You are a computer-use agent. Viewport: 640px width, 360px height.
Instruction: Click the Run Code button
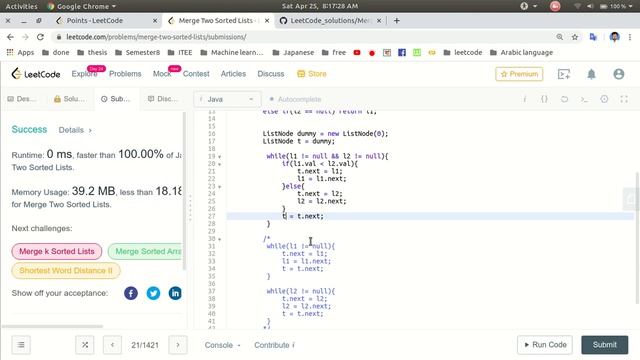tap(545, 345)
